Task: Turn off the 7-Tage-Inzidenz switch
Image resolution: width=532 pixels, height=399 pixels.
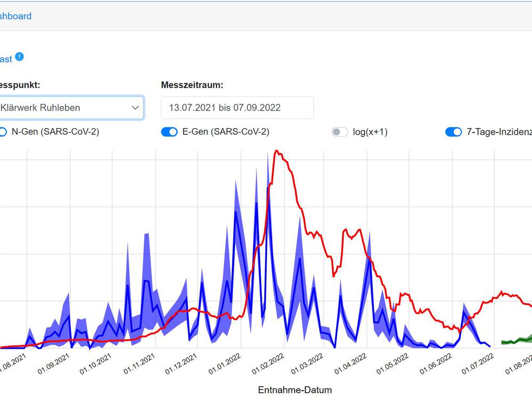Action: click(x=453, y=132)
